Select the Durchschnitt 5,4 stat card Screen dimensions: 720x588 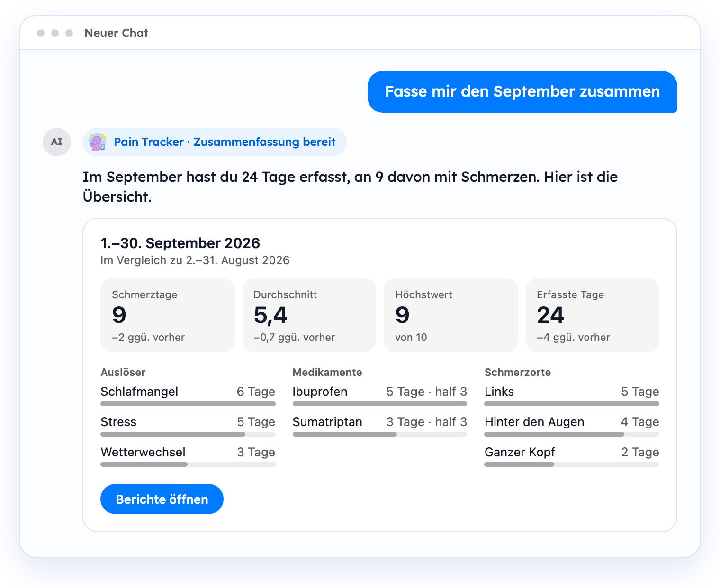tap(309, 315)
